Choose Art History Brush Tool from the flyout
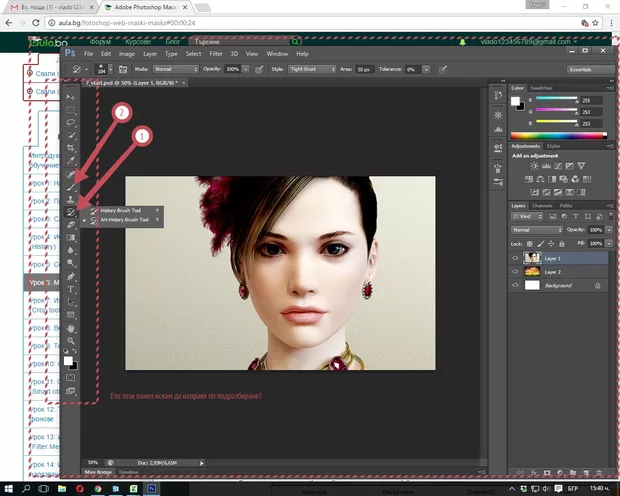Screen dimensions: 620x496 point(122,220)
